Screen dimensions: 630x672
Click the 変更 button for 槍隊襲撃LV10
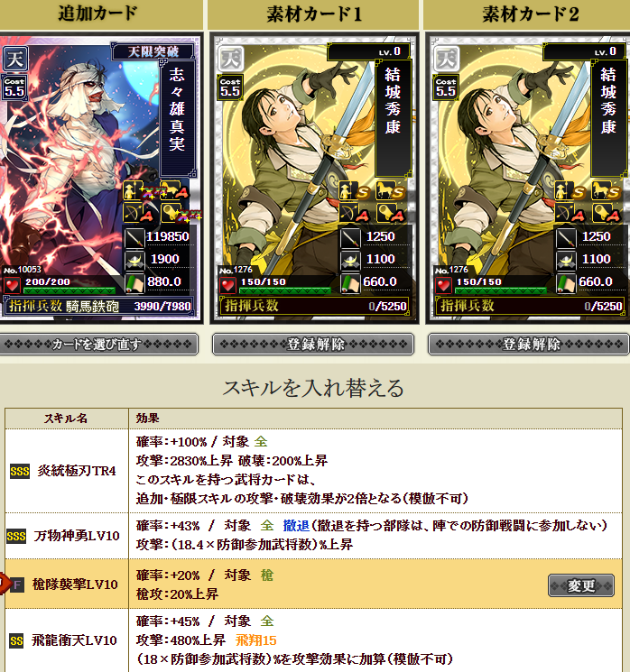pyautogui.click(x=581, y=585)
